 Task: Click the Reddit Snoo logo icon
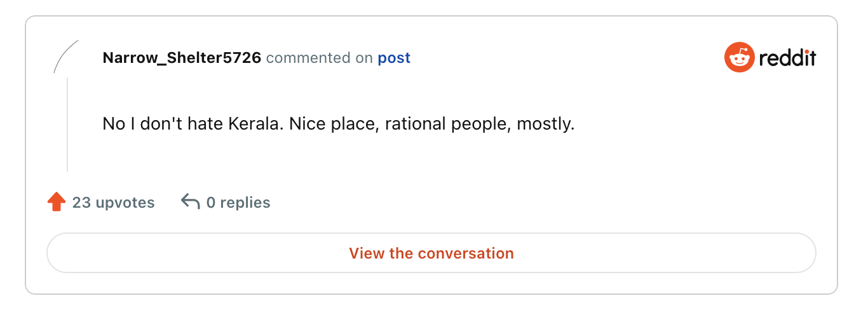[x=739, y=58]
